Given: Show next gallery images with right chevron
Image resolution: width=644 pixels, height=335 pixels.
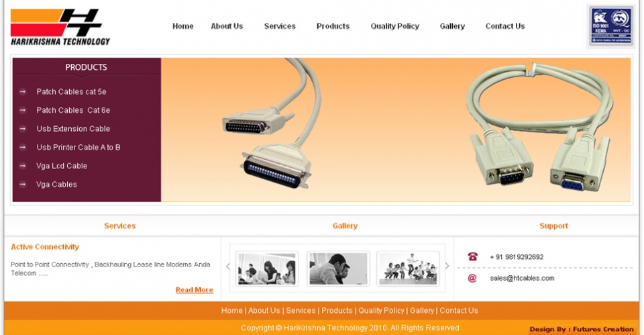Looking at the screenshot, I should (447, 267).
